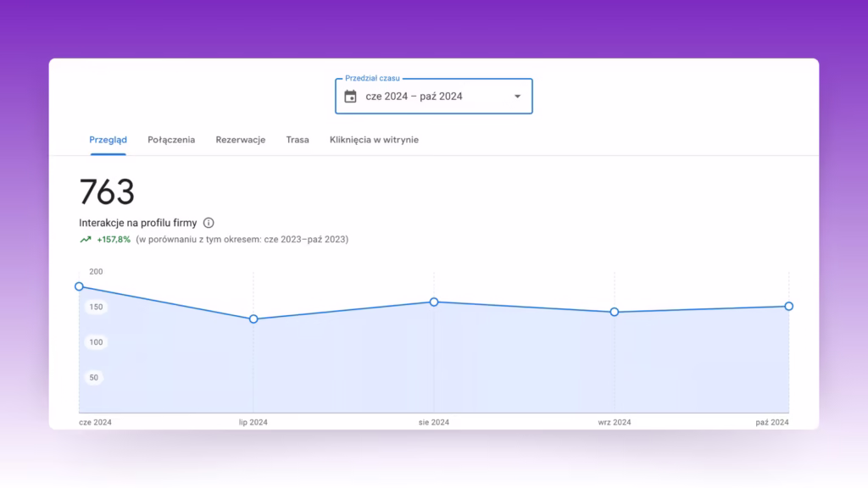Image resolution: width=868 pixels, height=488 pixels.
Task: Expand the Przedział czasu dropdown arrow
Action: (x=518, y=97)
